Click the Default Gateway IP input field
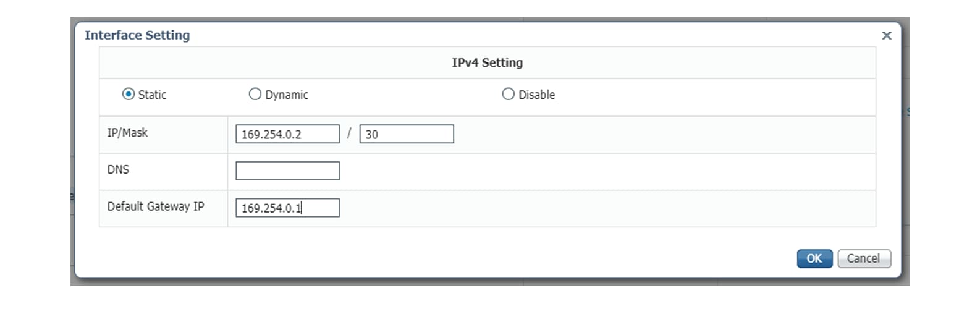Screen dimensions: 980x309 [x=287, y=208]
